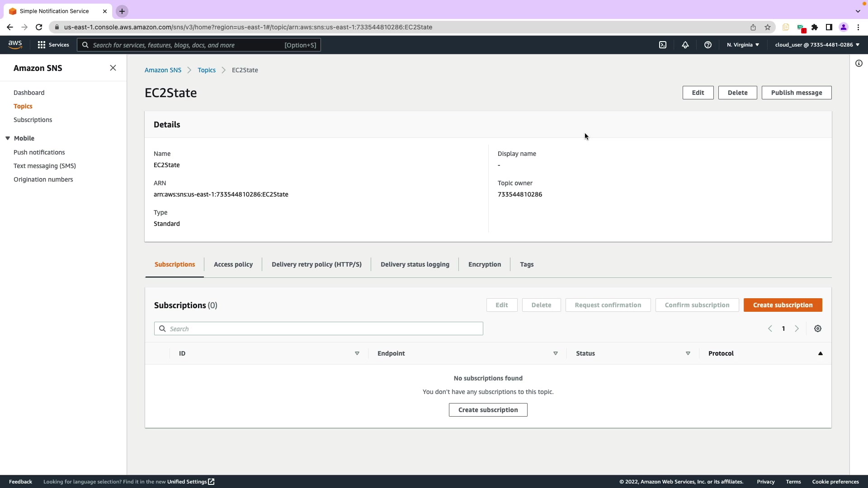Sort subscriptions by ID column arrow

[357, 353]
